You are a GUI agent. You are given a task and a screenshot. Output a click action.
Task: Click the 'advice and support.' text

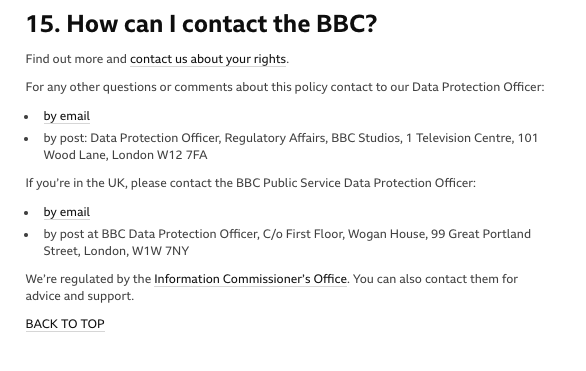tap(80, 296)
